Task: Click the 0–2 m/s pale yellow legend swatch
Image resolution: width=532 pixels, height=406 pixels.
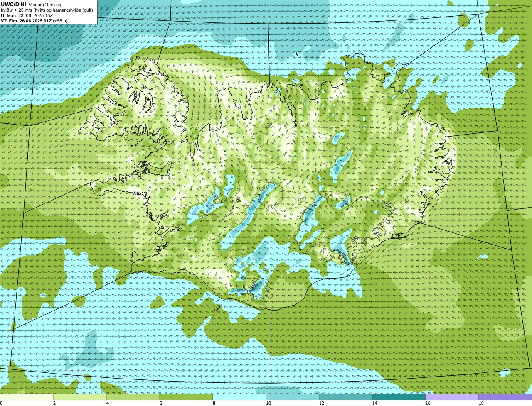Action: (x=27, y=397)
